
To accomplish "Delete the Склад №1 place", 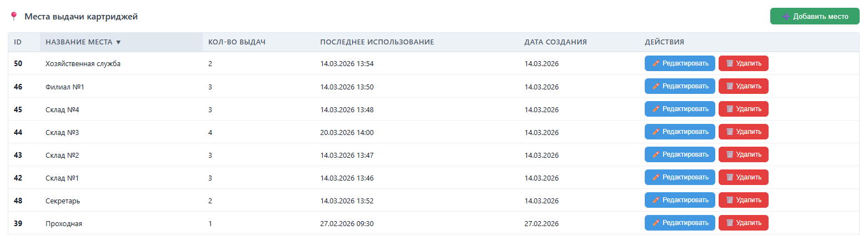I will [x=744, y=177].
